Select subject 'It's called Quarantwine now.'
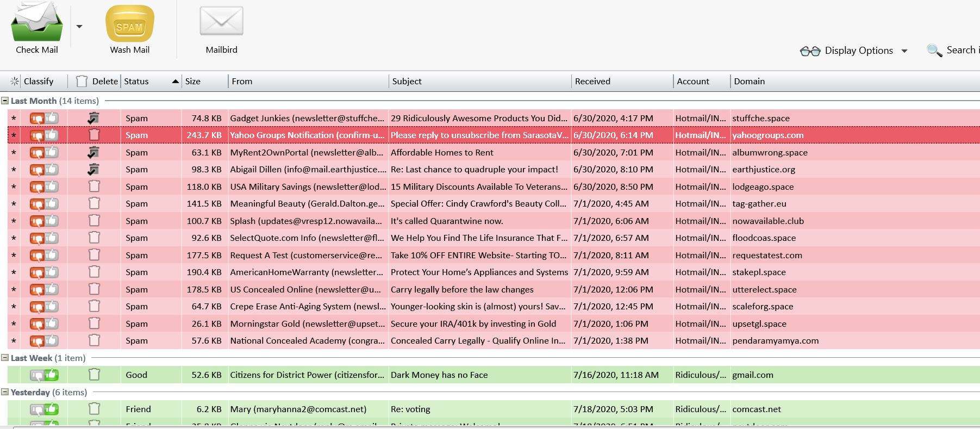The width and height of the screenshot is (980, 429). click(x=447, y=221)
